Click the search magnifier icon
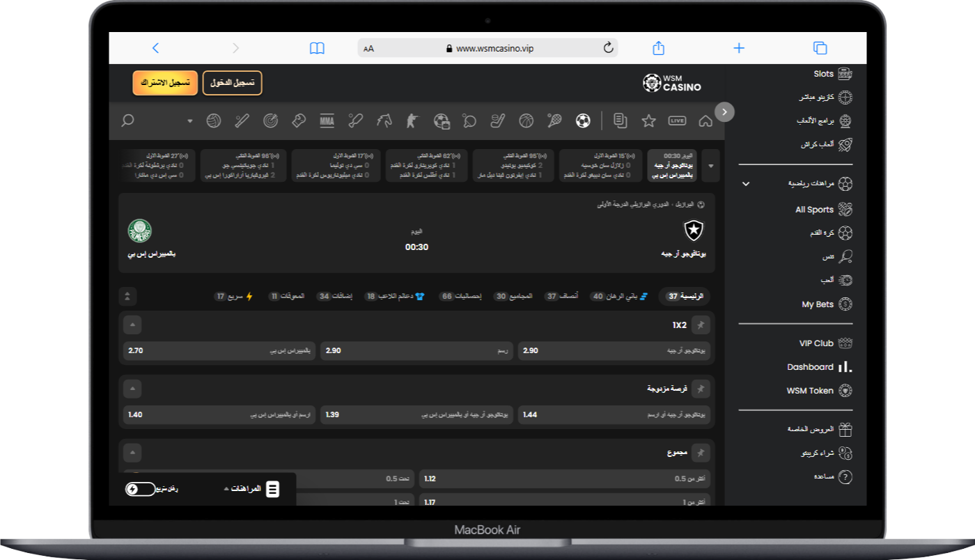Viewport: 975px width, 560px height. pyautogui.click(x=127, y=120)
